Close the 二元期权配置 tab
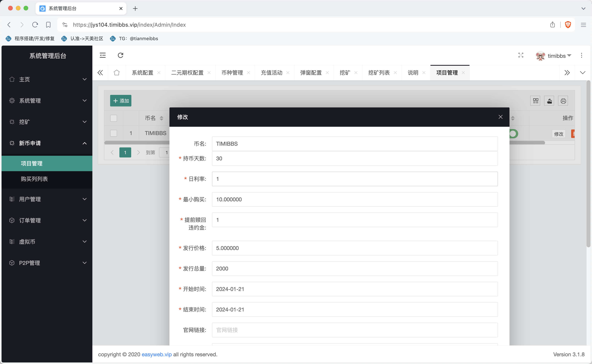Screen dimensions: 592x364 [209, 73]
